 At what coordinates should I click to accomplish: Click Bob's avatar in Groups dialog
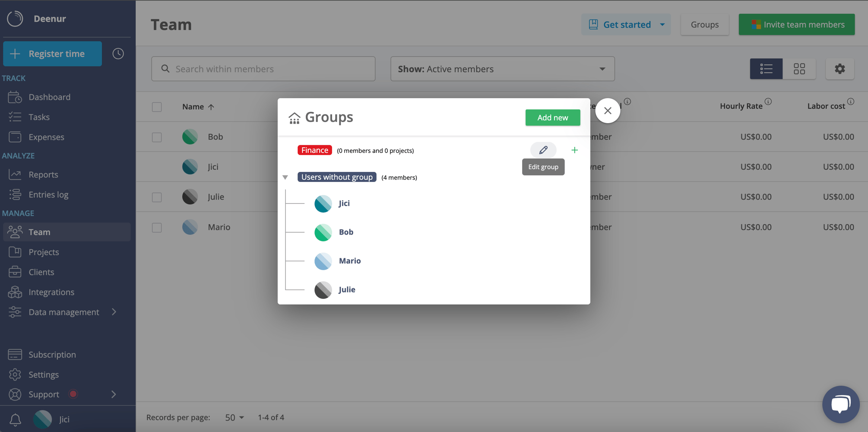pos(323,232)
